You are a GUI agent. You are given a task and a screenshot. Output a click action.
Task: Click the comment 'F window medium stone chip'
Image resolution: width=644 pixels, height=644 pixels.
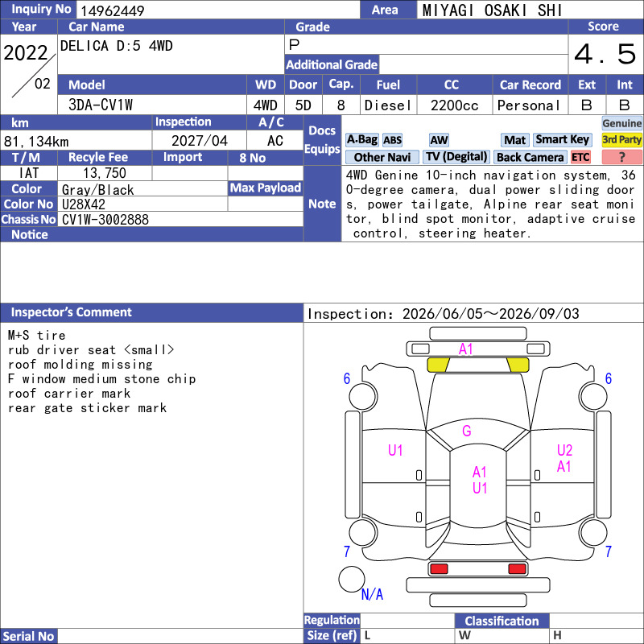(x=102, y=379)
